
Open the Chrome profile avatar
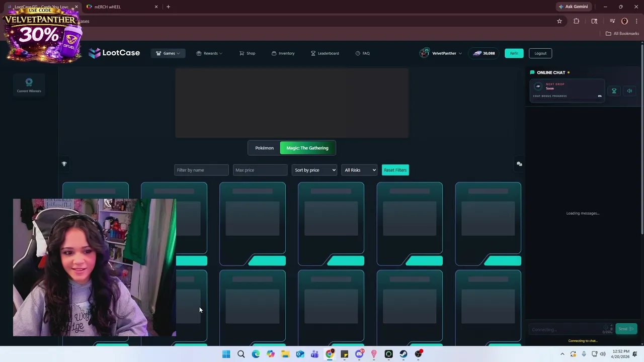(625, 21)
